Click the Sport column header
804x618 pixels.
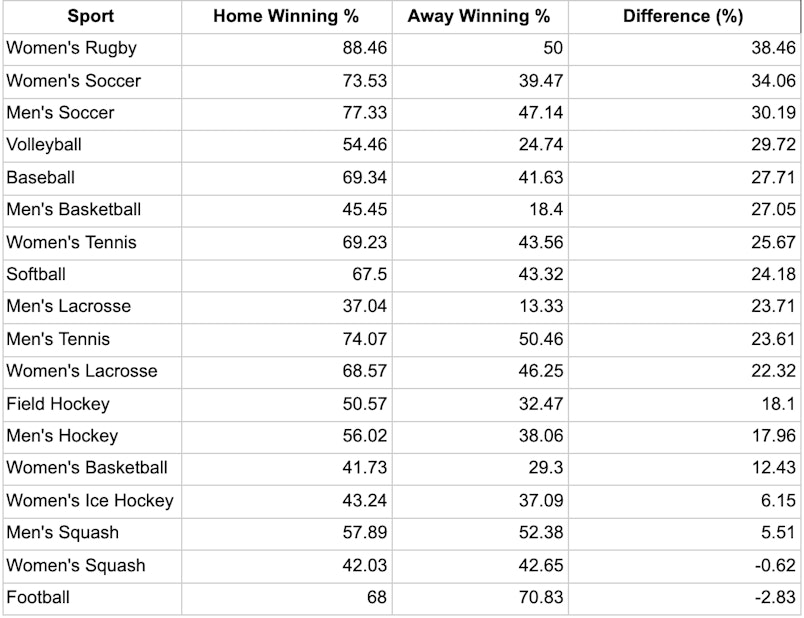click(x=91, y=17)
